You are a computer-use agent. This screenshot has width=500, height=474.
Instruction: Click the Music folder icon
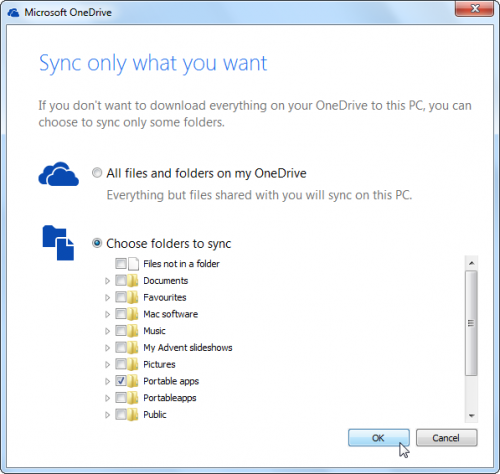pos(133,331)
